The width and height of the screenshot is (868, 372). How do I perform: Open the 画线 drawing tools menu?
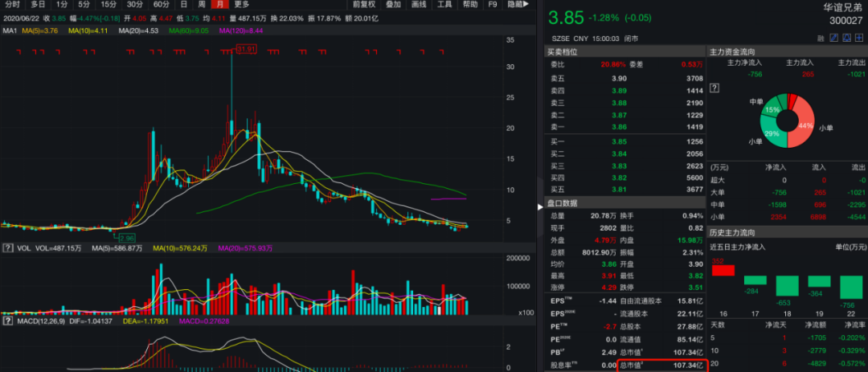[419, 5]
